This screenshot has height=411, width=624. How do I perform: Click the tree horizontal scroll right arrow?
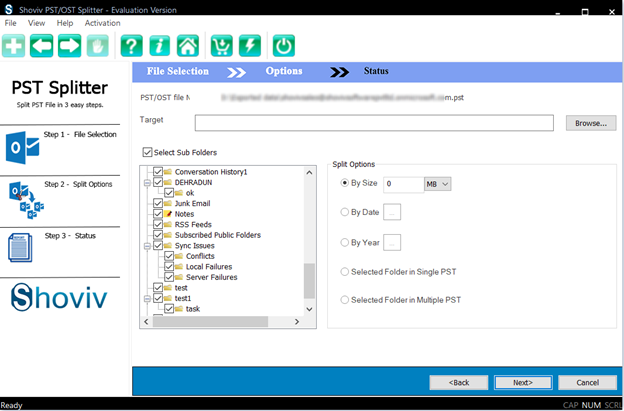point(297,321)
